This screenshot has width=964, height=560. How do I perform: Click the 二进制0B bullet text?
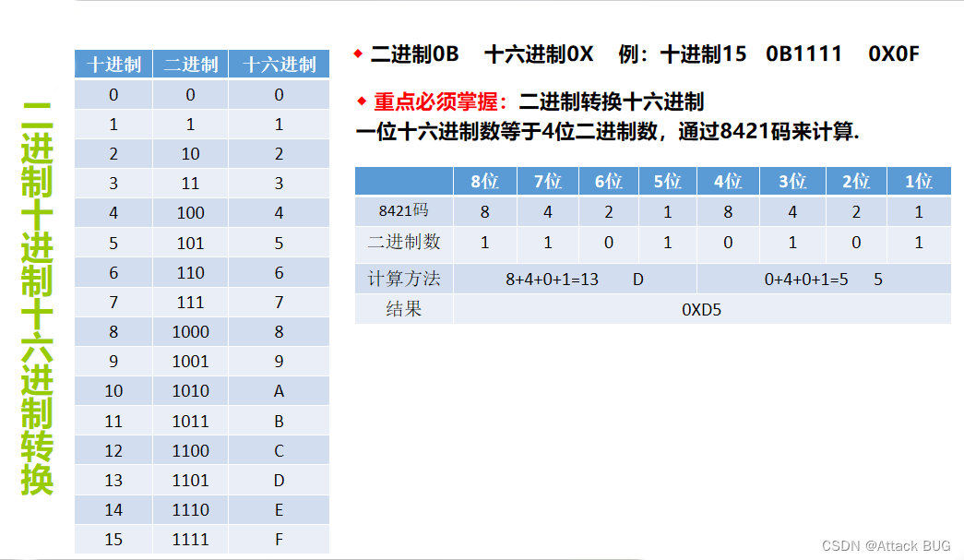coord(415,54)
